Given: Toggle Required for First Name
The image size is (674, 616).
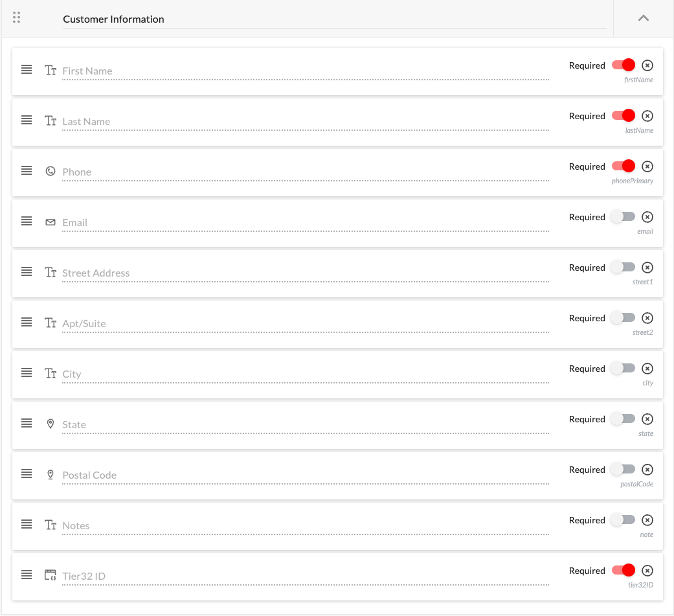Looking at the screenshot, I should pos(623,65).
